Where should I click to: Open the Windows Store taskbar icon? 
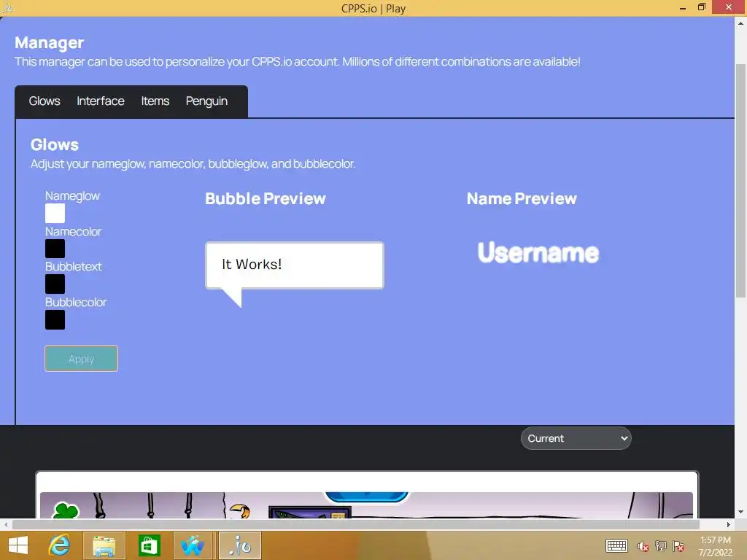point(149,545)
